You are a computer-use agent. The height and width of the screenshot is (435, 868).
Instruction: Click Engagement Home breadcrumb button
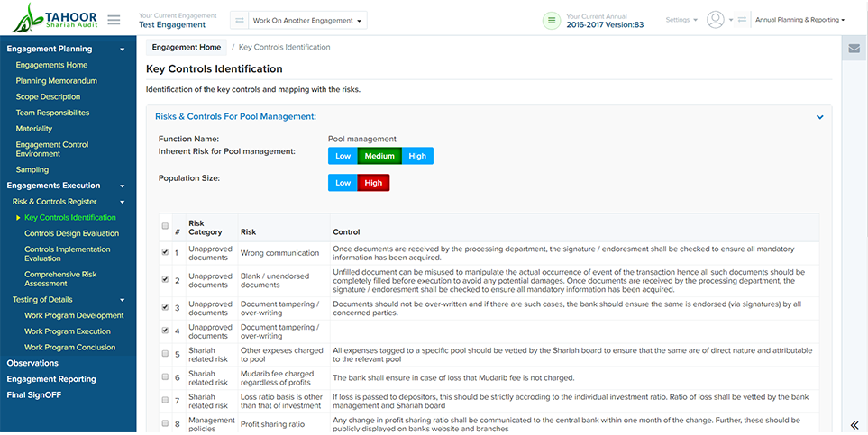tap(187, 47)
